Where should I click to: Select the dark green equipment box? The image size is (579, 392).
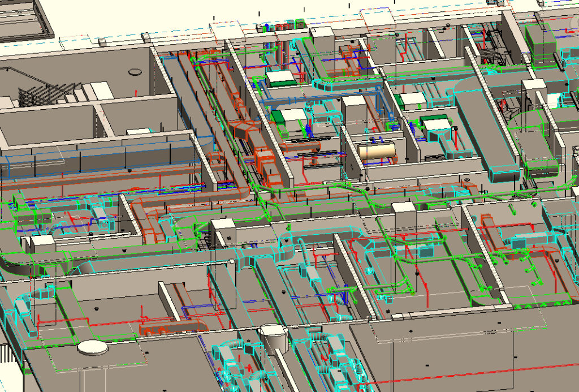pos(278,118)
